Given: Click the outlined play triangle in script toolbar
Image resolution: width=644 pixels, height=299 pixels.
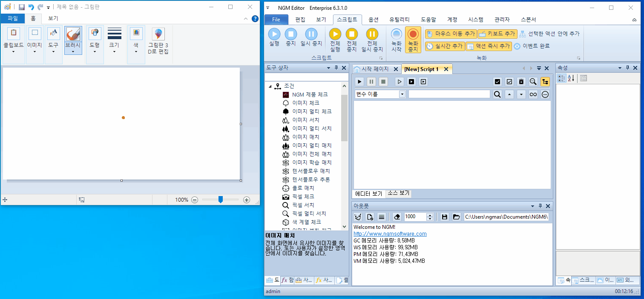Looking at the screenshot, I should 400,82.
